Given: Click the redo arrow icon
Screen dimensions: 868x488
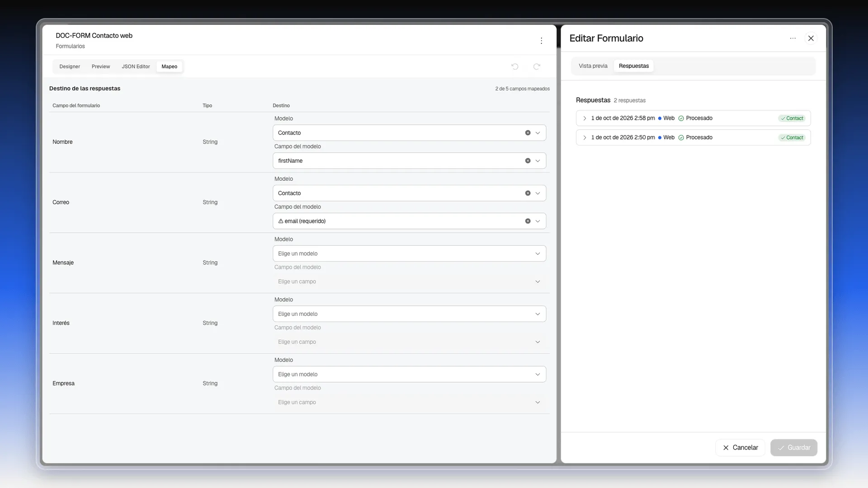Looking at the screenshot, I should pos(537,66).
